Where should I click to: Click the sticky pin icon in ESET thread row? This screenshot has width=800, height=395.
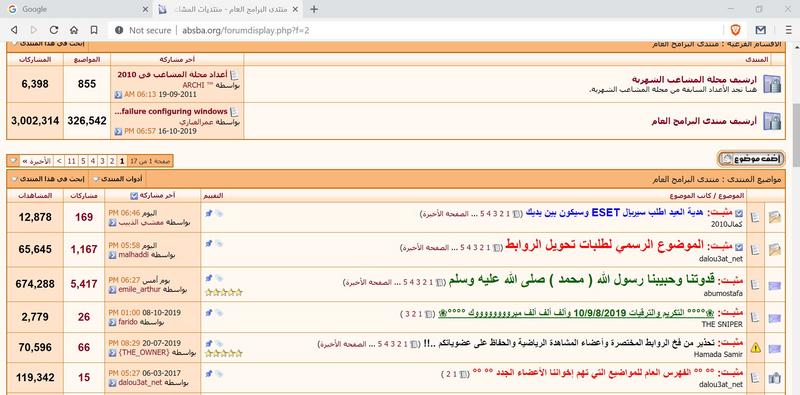(208, 213)
